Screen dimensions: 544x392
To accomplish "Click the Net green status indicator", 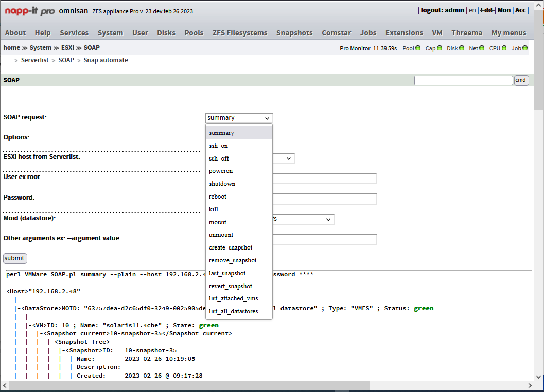I will click(x=482, y=48).
